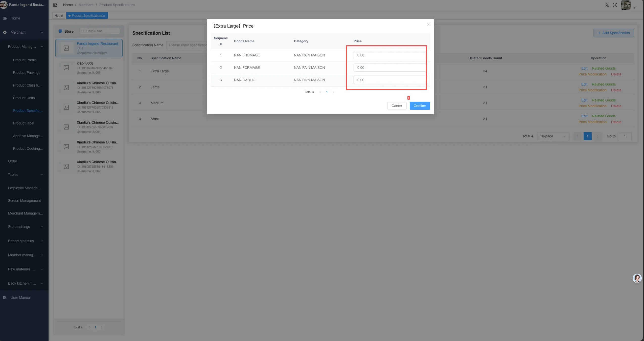Click the Specification Name search input
644x341 pixels.
[187, 45]
